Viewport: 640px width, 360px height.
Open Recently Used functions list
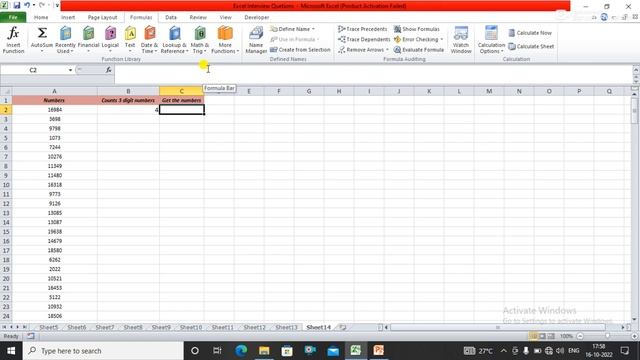[x=65, y=40]
